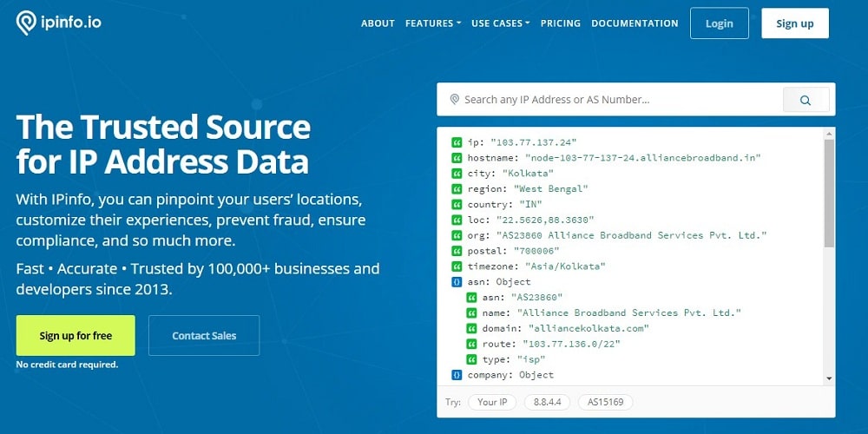868x434 pixels.
Task: Click the scrollbar up arrow
Action: (x=829, y=134)
